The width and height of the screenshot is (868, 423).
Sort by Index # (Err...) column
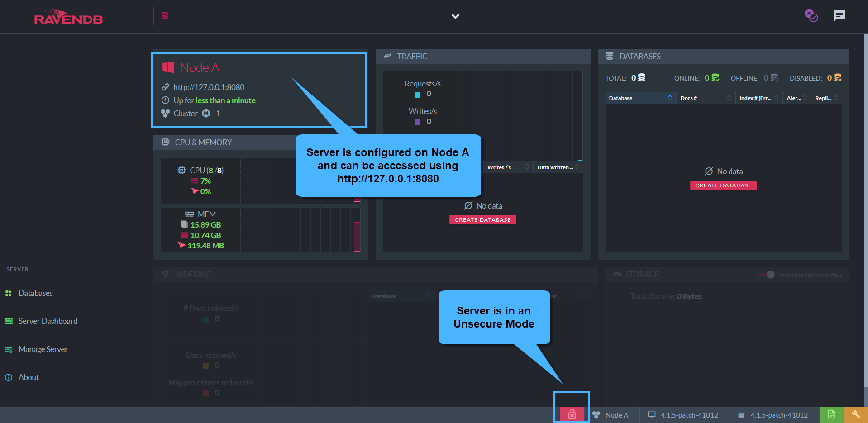click(x=758, y=98)
